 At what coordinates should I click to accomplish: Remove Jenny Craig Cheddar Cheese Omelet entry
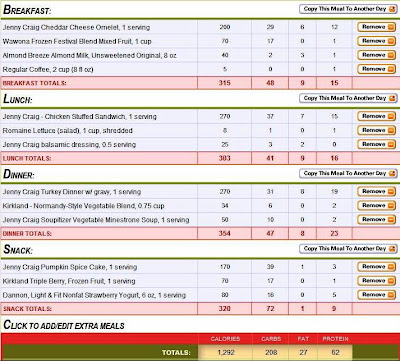tap(376, 27)
